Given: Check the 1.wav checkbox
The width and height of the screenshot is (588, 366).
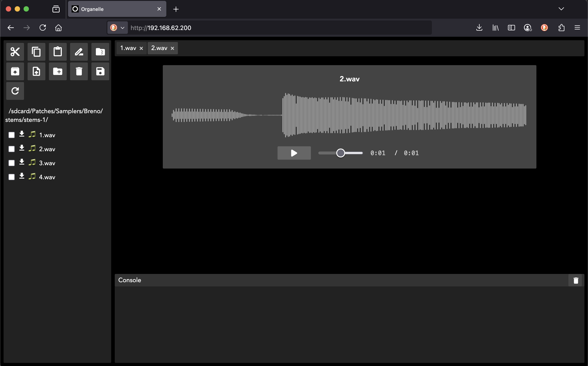Looking at the screenshot, I should 12,135.
